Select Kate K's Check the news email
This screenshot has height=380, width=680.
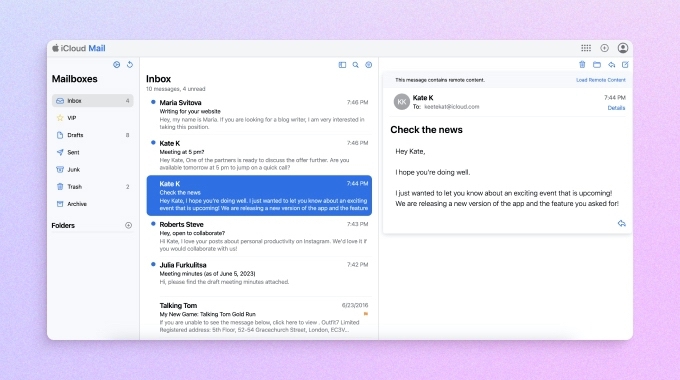(259, 196)
